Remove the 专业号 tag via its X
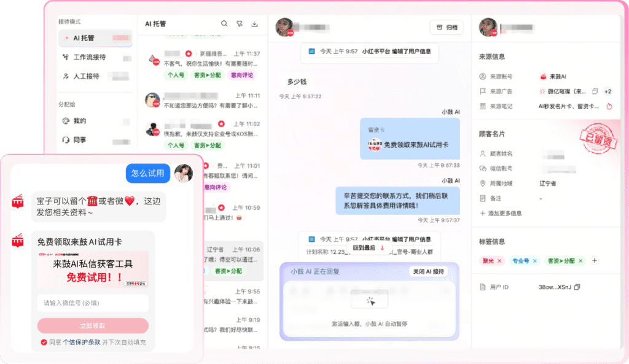Viewport: 629px width, 364px height. tap(534, 261)
